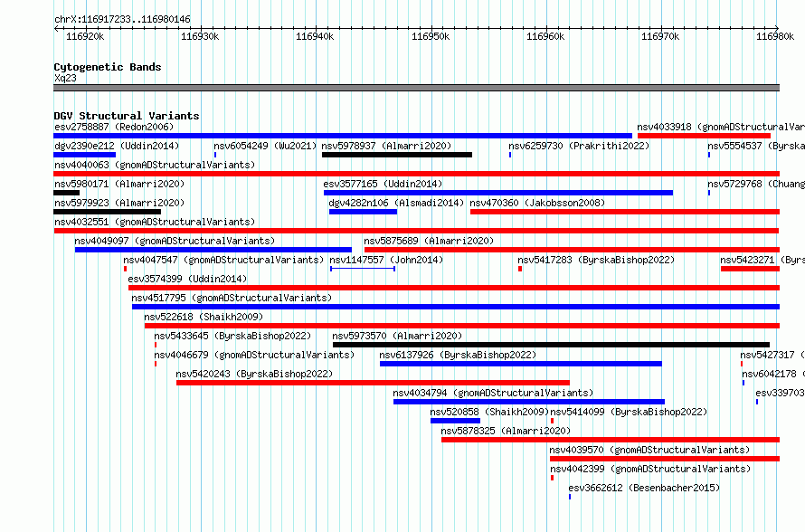The height and width of the screenshot is (532, 805).
Task: Click the 116970k ruler position label
Action: click(660, 36)
